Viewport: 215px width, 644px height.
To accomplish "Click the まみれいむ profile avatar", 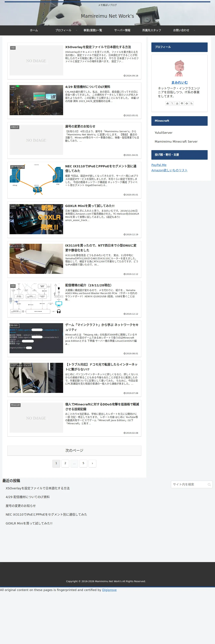I will coord(179,68).
